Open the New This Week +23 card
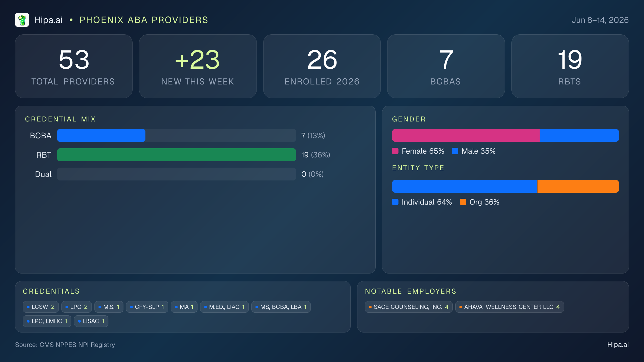 coord(198,66)
